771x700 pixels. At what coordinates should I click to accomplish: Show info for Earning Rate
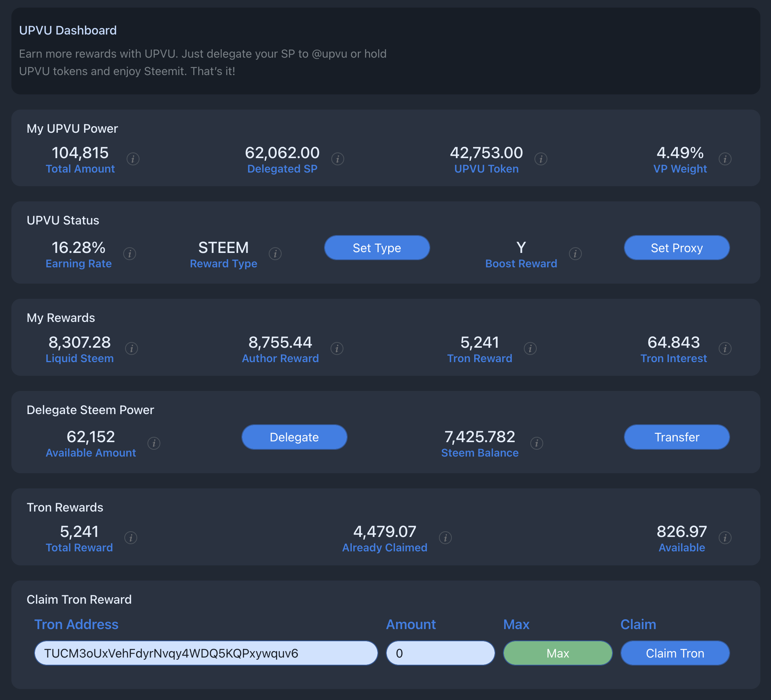pos(130,254)
